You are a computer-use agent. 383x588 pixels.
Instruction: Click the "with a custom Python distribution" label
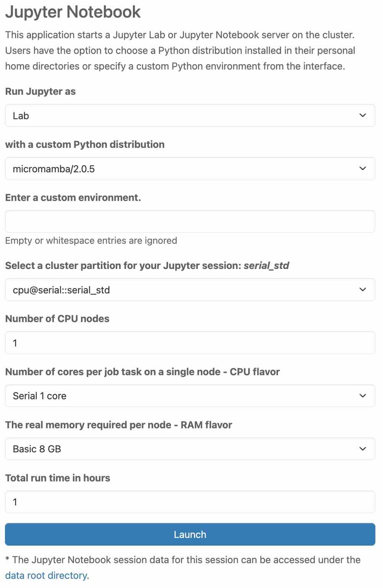pyautogui.click(x=85, y=144)
